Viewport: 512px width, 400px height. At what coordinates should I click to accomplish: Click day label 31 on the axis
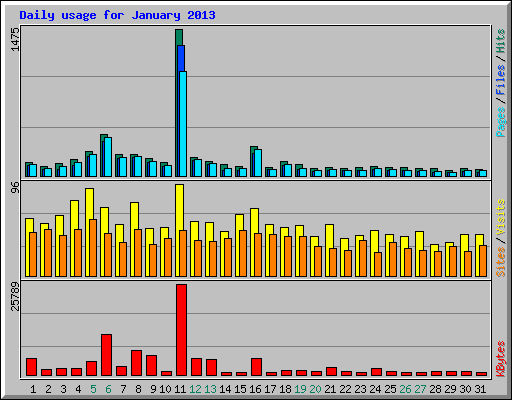tap(480, 389)
